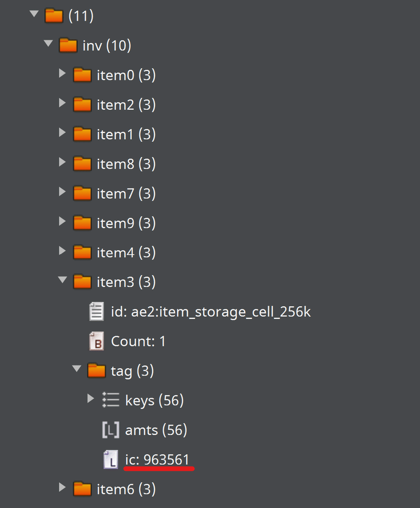The width and height of the screenshot is (420, 508).
Task: Collapse the item3 (3) node
Action: (62, 281)
